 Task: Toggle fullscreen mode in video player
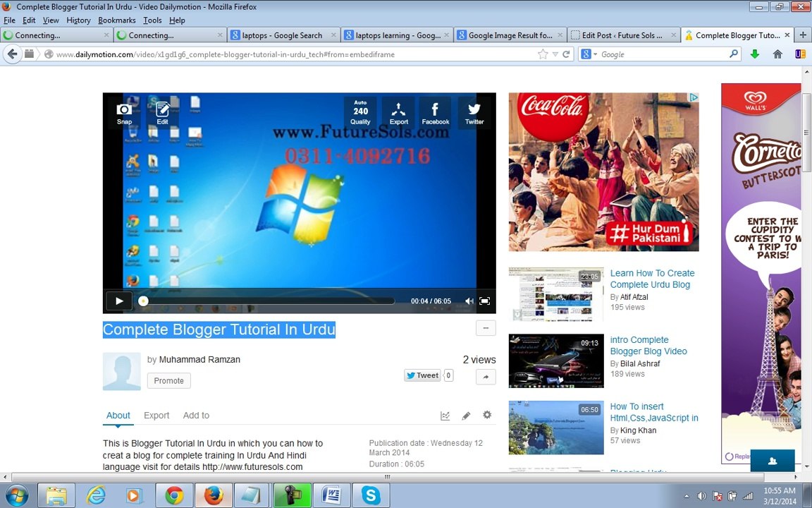485,301
